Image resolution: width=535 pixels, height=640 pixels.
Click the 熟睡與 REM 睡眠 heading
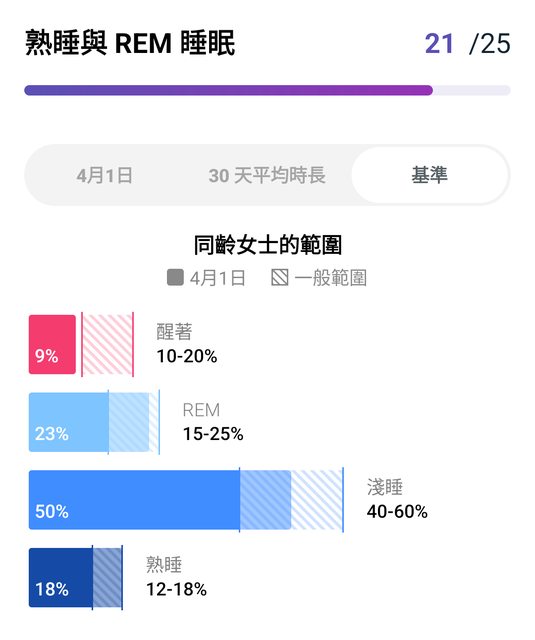coord(130,43)
